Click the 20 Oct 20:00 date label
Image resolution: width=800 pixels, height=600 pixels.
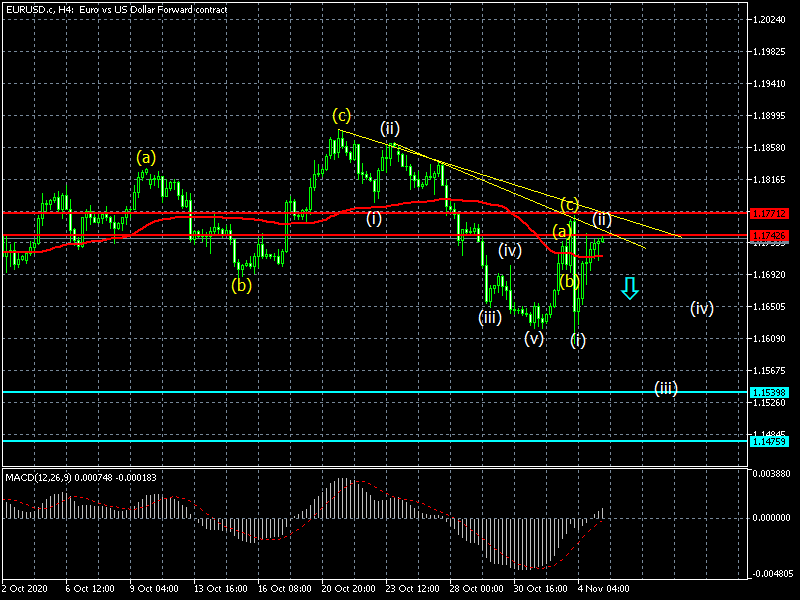coord(348,590)
